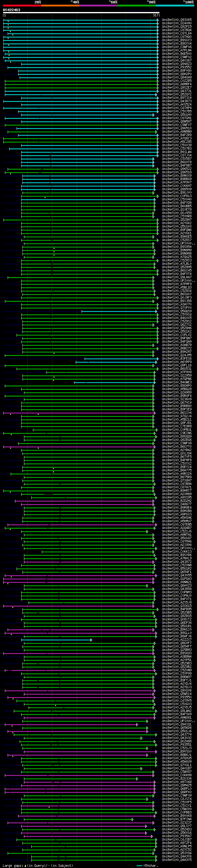This screenshot has width=197, height=868.
Task: Open hit UniRef100_C6TBQ4
Action: point(177,30)
